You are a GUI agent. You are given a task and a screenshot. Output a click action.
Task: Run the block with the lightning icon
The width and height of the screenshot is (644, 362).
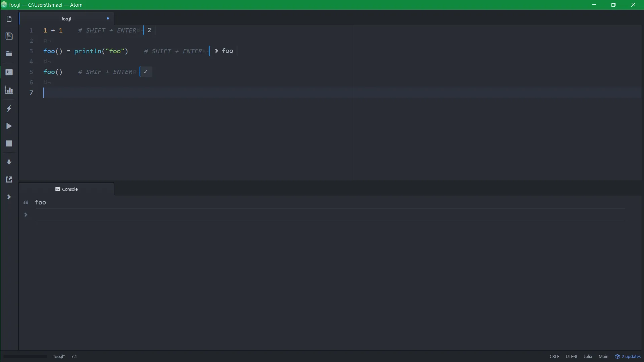click(9, 108)
